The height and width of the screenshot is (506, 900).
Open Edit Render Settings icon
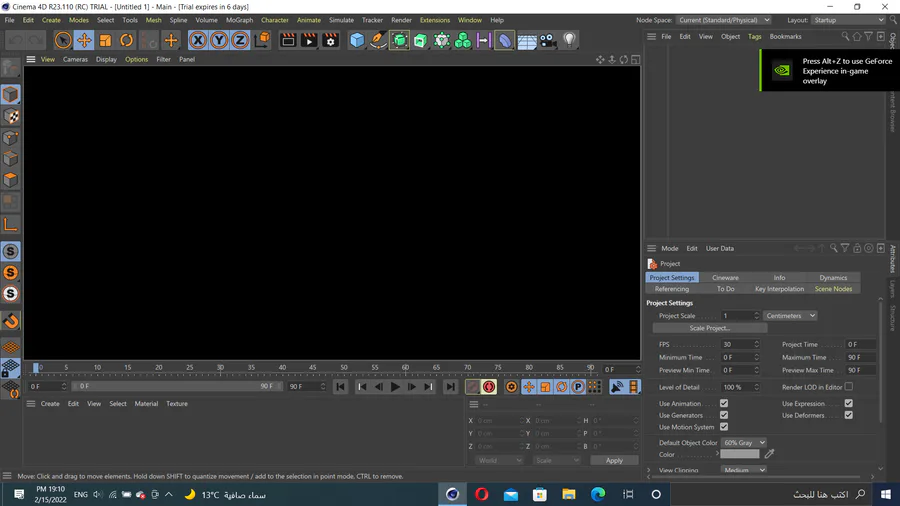[x=331, y=40]
